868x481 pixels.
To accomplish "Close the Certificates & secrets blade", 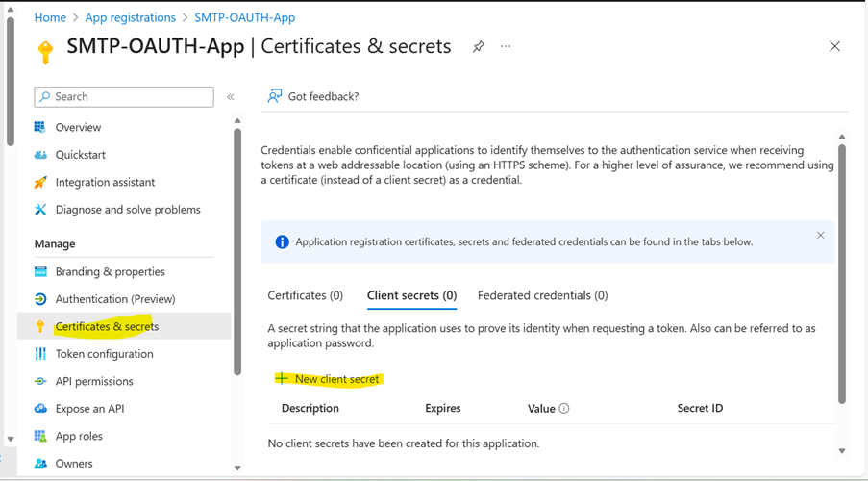I will 834,46.
